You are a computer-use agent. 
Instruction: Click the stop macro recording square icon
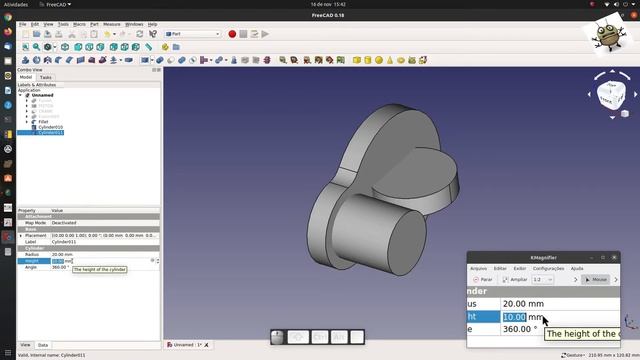(243, 34)
